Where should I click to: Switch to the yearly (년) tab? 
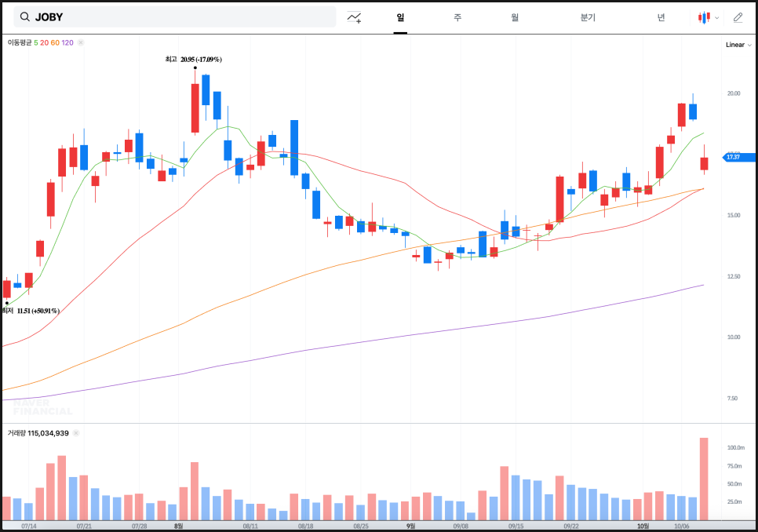[661, 17]
